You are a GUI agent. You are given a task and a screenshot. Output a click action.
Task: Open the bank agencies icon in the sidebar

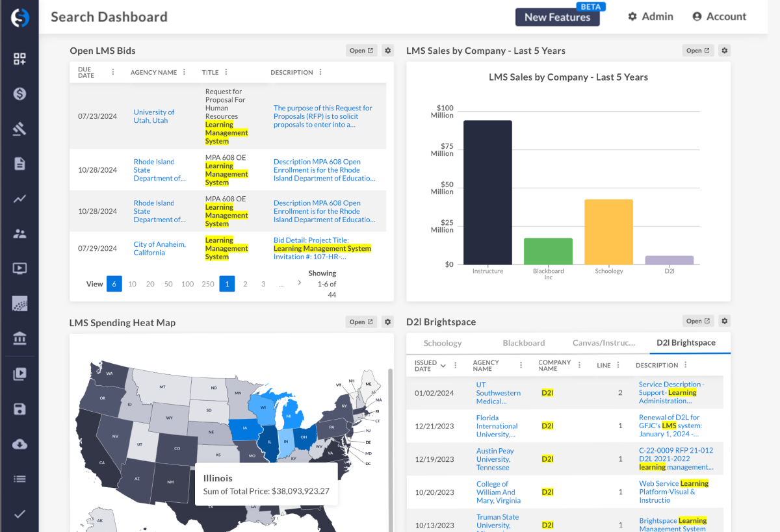19,338
